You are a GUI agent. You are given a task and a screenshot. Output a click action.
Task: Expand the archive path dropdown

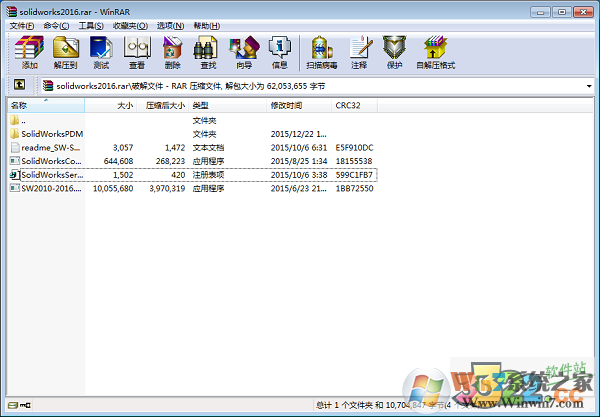590,85
